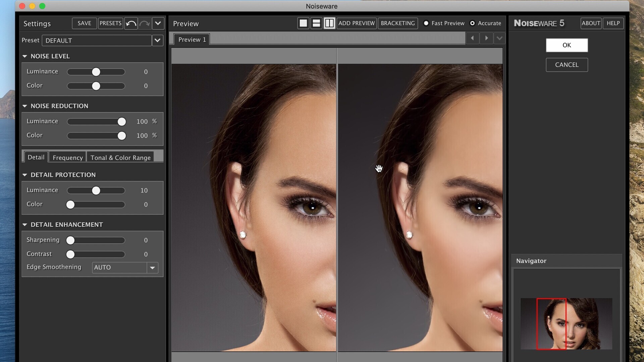Select the single preview layout icon
This screenshot has height=362, width=644.
(x=303, y=23)
